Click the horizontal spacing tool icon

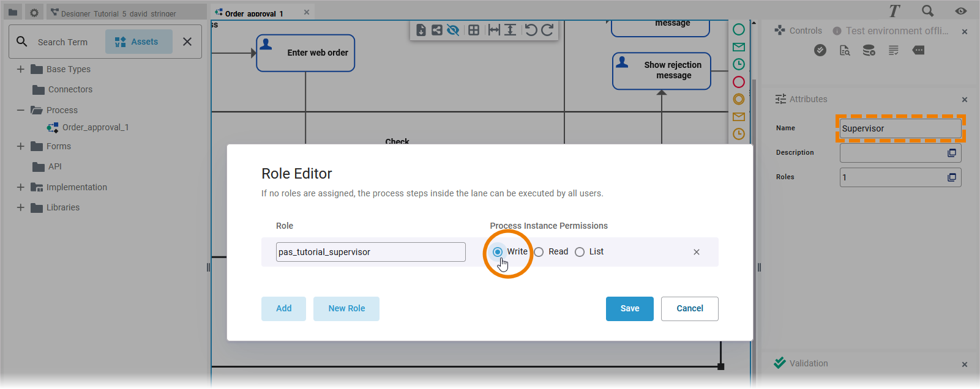tap(494, 30)
